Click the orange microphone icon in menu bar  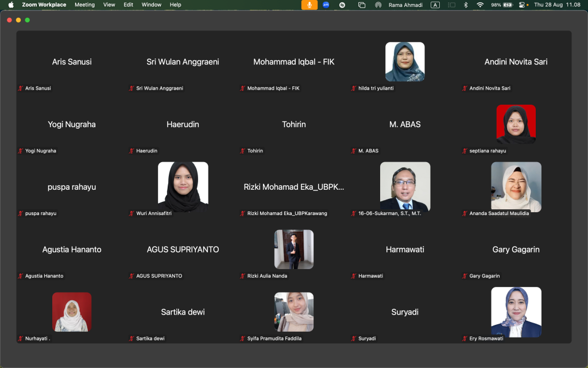tap(310, 5)
